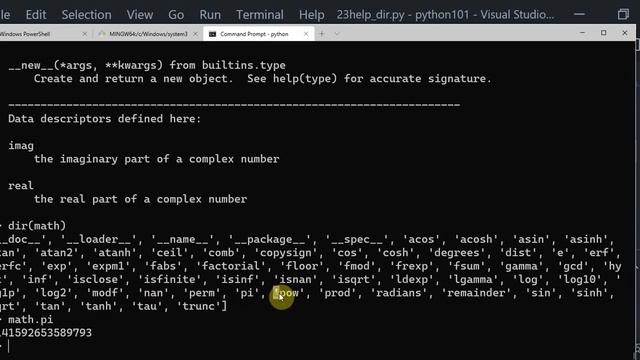Click the 'Data descriptors defined here:' heading
The height and width of the screenshot is (360, 640).
(x=104, y=119)
